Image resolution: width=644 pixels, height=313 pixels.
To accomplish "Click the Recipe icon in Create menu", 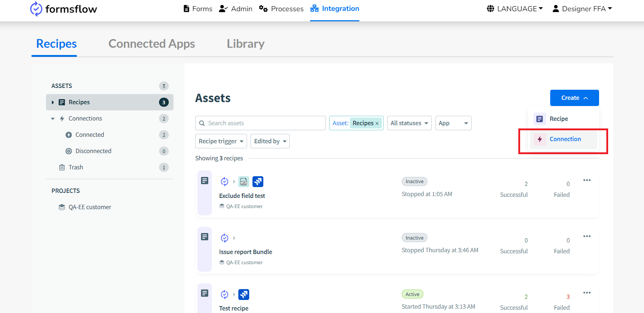I will (x=540, y=119).
